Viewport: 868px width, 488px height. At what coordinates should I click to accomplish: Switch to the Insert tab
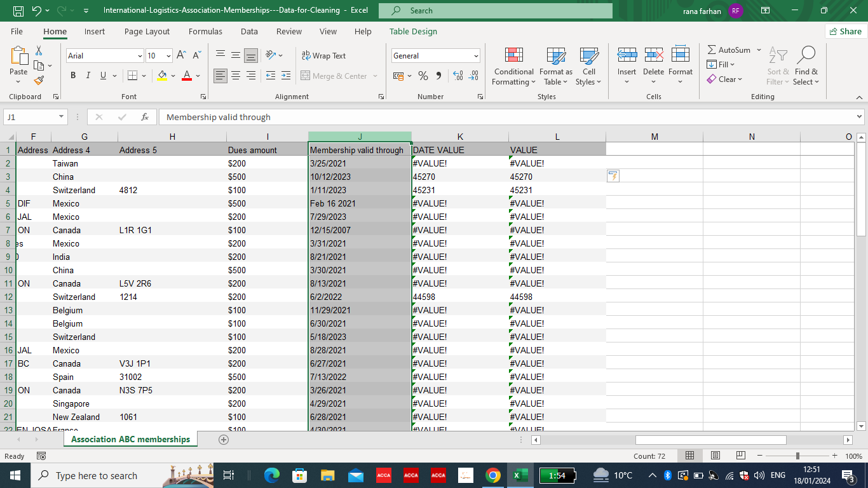(95, 31)
